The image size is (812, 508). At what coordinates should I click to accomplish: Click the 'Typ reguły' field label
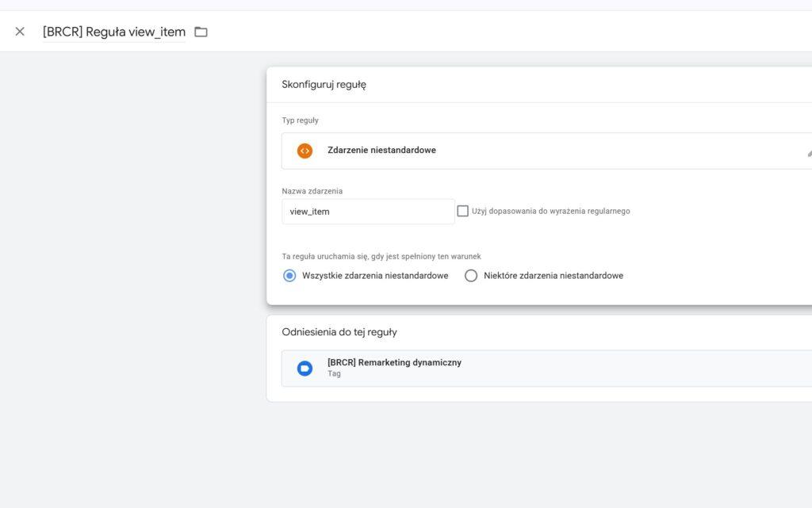point(301,120)
